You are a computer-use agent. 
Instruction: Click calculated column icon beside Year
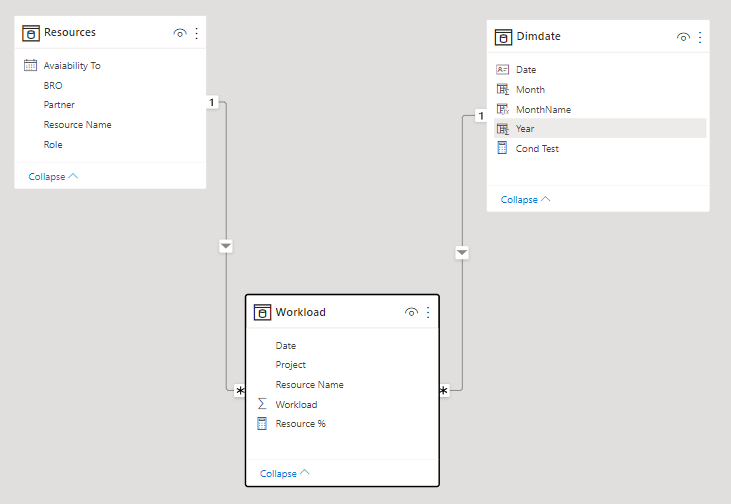click(x=503, y=129)
